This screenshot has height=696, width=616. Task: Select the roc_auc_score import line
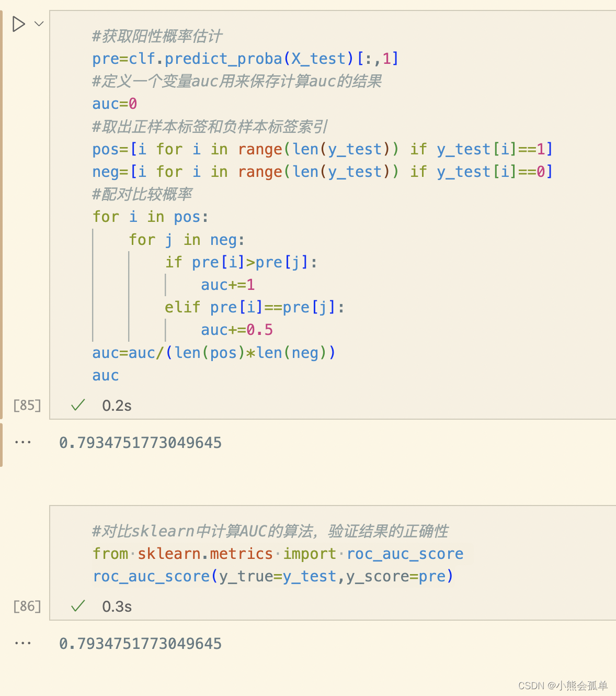click(277, 554)
